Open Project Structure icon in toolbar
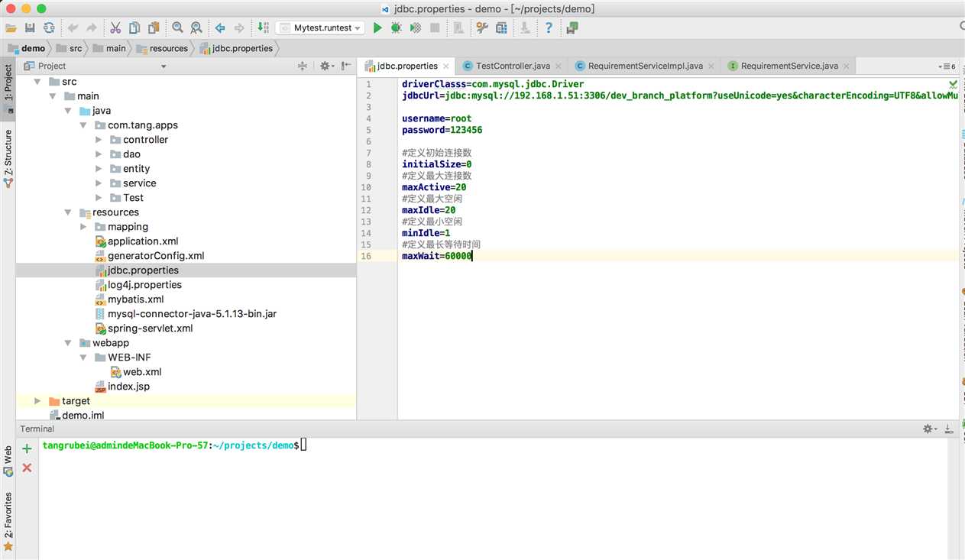Image resolution: width=965 pixels, height=560 pixels. [501, 28]
